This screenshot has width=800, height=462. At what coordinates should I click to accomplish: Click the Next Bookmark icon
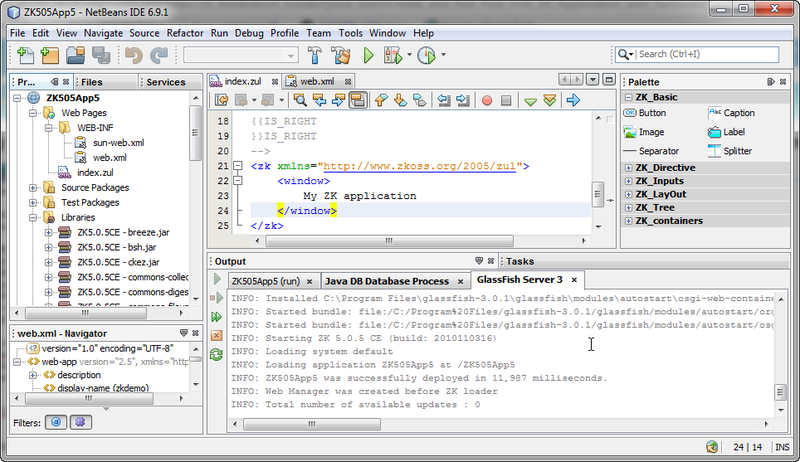[401, 100]
